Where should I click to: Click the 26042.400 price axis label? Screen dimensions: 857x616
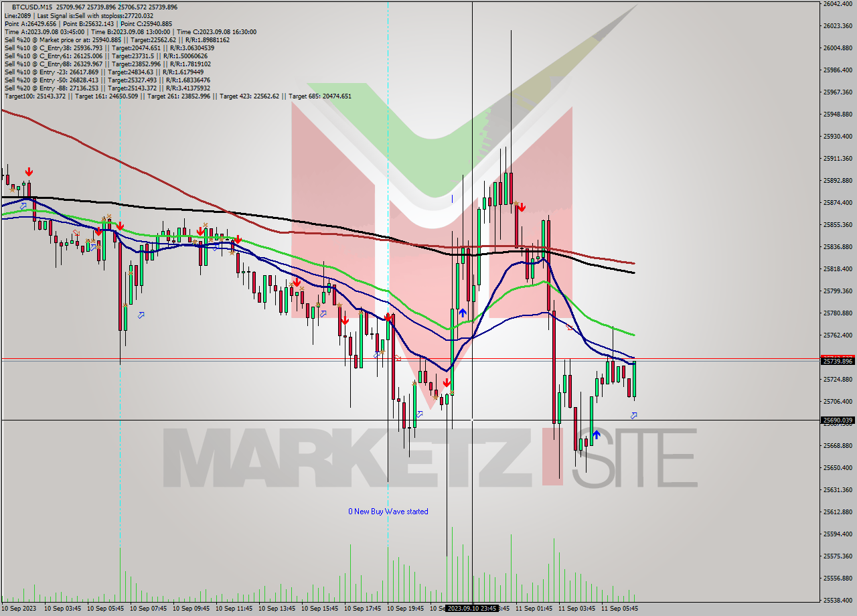coord(838,4)
